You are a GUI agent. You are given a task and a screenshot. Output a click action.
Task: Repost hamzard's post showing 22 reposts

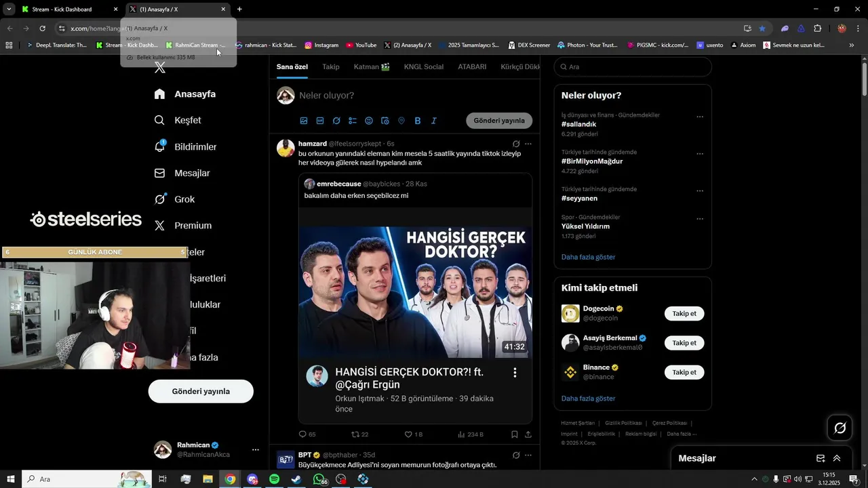359,434
